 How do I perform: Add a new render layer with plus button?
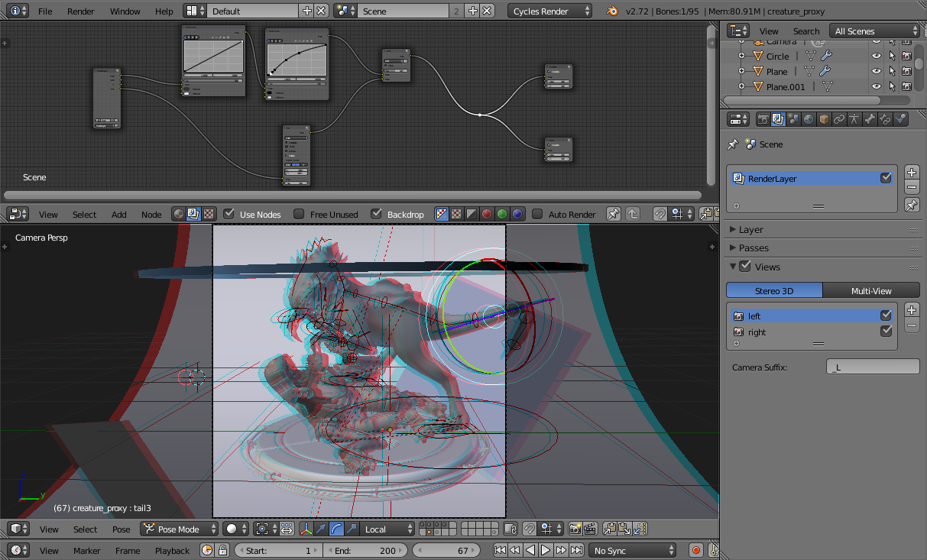(912, 172)
